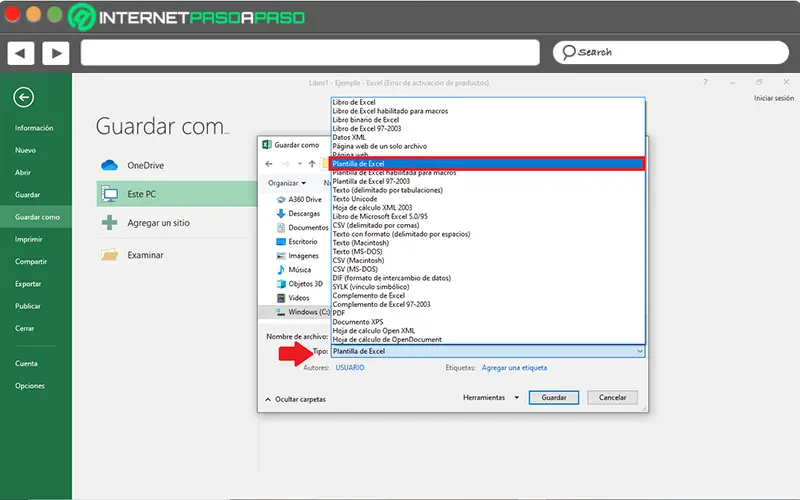Choose Hoja de cálculo de OpenDocument type

tap(488, 339)
